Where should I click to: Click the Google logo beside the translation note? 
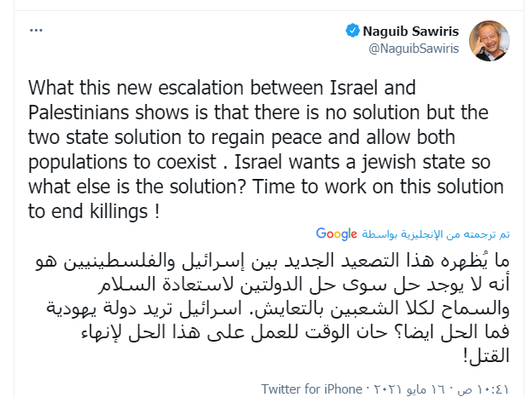(336, 233)
